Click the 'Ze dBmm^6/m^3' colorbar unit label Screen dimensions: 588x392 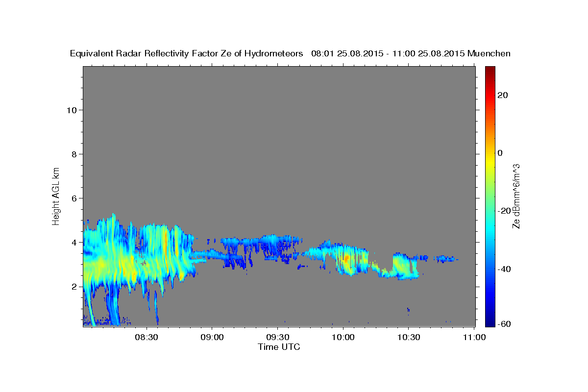pyautogui.click(x=516, y=196)
